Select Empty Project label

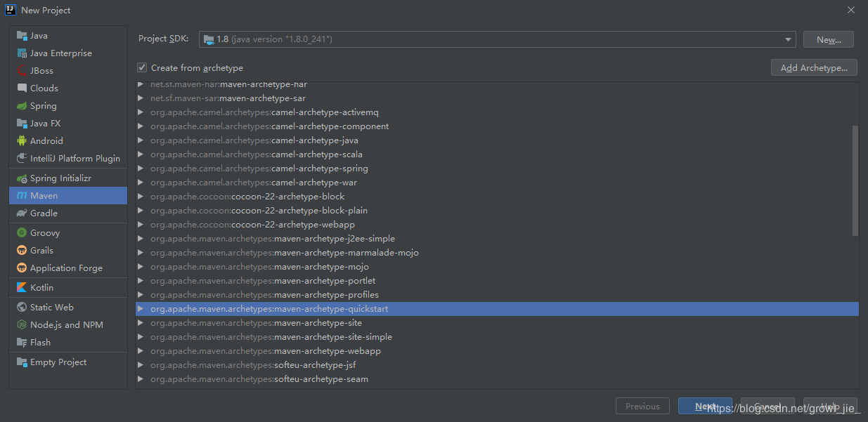pos(58,362)
